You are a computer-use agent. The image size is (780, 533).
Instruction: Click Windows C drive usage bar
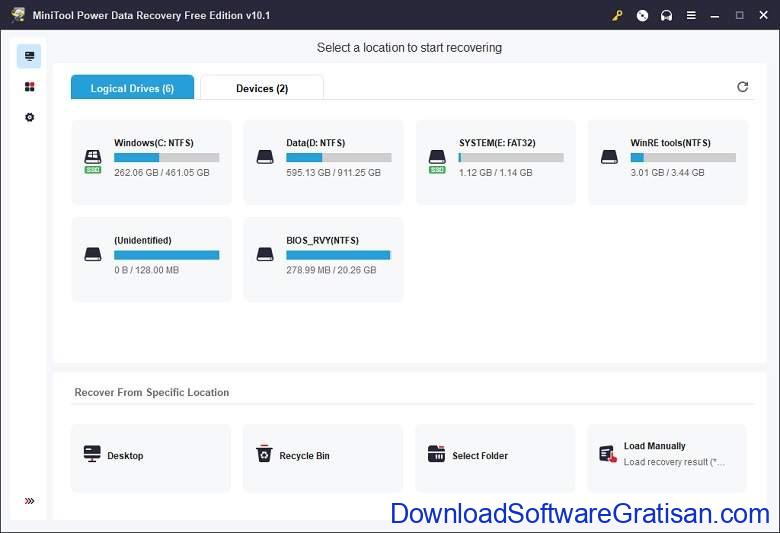pyautogui.click(x=167, y=158)
